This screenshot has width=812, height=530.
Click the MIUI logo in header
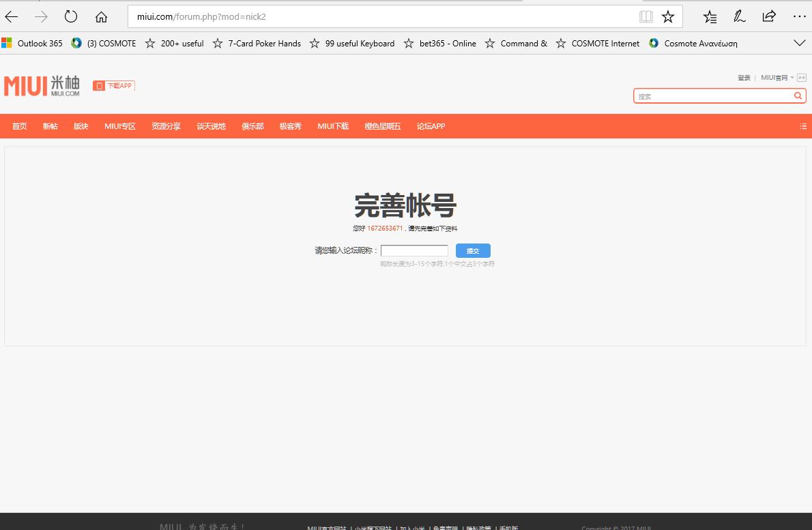tap(42, 86)
